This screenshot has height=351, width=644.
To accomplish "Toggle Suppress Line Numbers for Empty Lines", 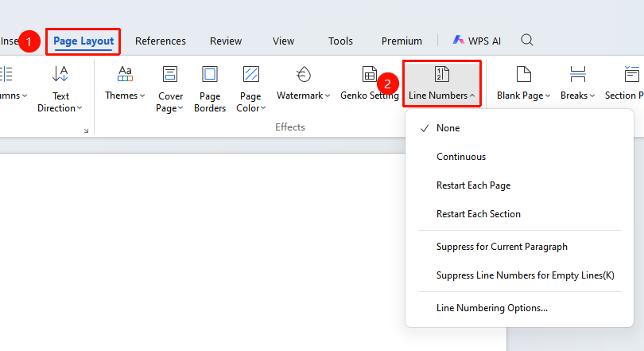I will click(x=519, y=275).
